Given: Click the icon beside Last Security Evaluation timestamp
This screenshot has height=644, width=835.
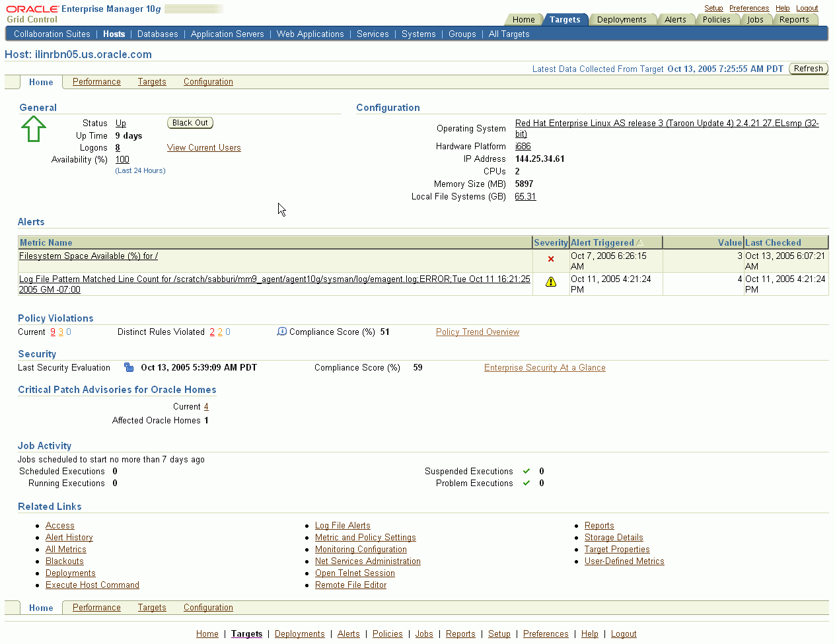Looking at the screenshot, I should point(128,367).
